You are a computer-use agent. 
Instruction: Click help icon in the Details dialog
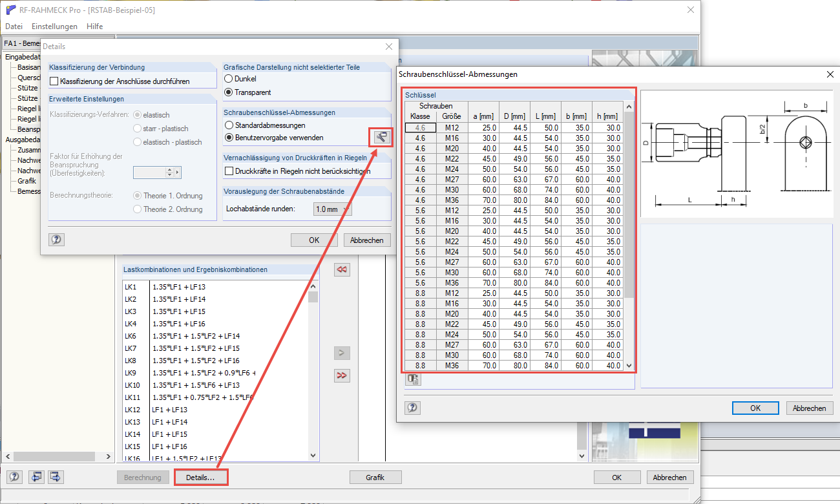click(x=56, y=240)
